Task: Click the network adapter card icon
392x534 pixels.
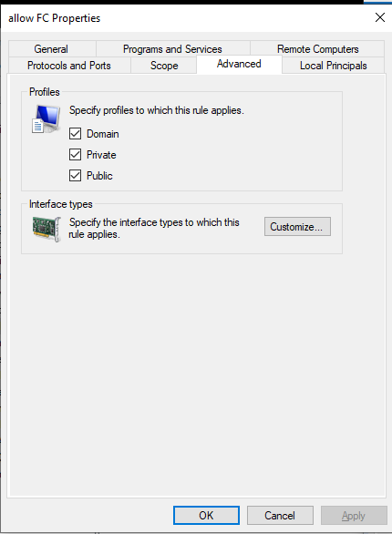Action: pyautogui.click(x=46, y=229)
